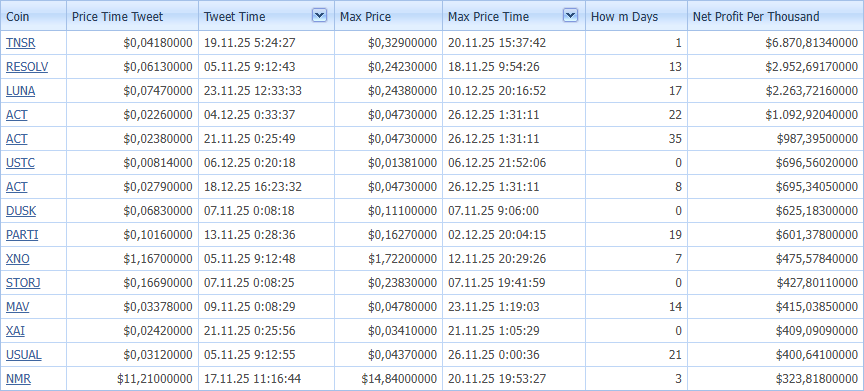Select the $1,72200000 max price cell
The height and width of the screenshot is (391, 864).
pyautogui.click(x=388, y=259)
